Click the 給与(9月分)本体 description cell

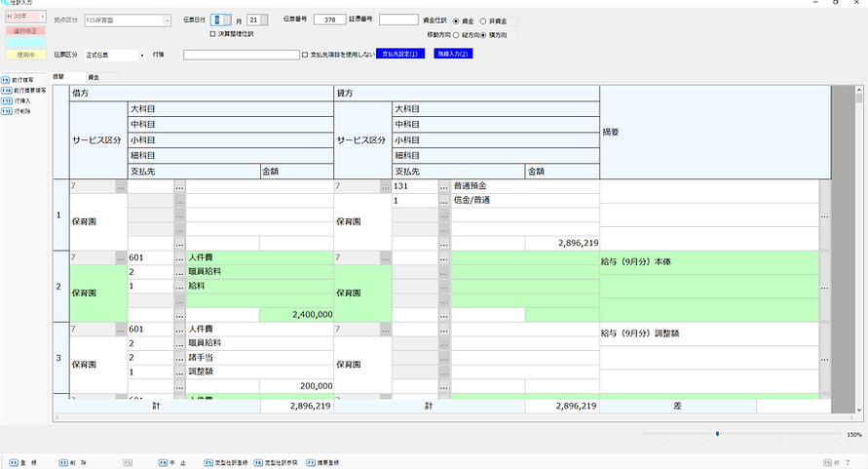click(x=709, y=262)
